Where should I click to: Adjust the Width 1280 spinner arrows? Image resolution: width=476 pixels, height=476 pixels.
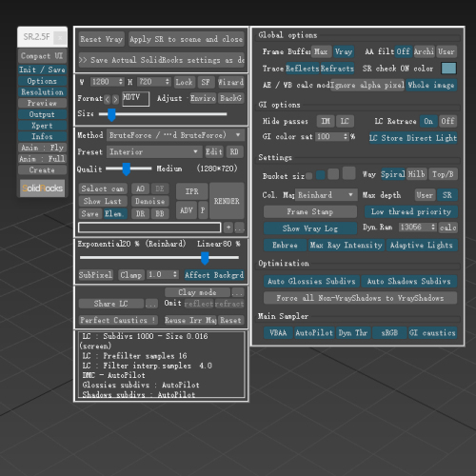click(x=121, y=82)
